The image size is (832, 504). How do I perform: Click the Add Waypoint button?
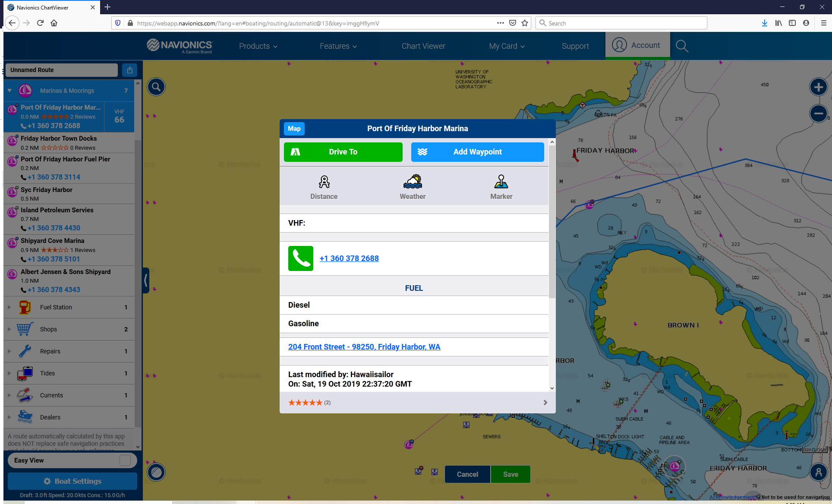coord(478,151)
